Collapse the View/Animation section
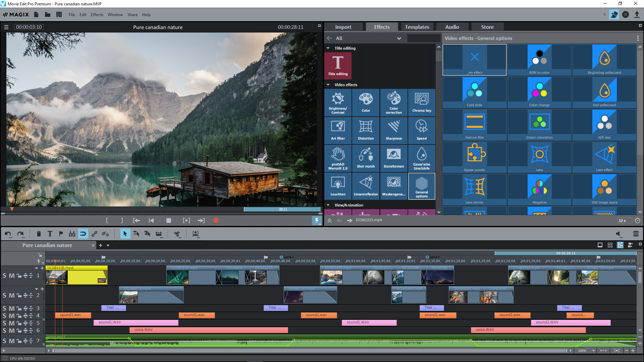This screenshot has height=362, width=644. (328, 205)
